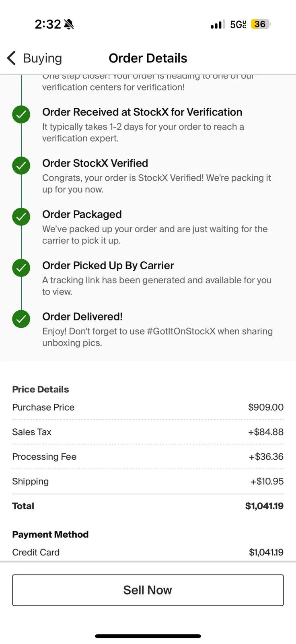Tap the Order Picked Up By Carrier checkmark
This screenshot has height=644, width=296.
coord(21,268)
